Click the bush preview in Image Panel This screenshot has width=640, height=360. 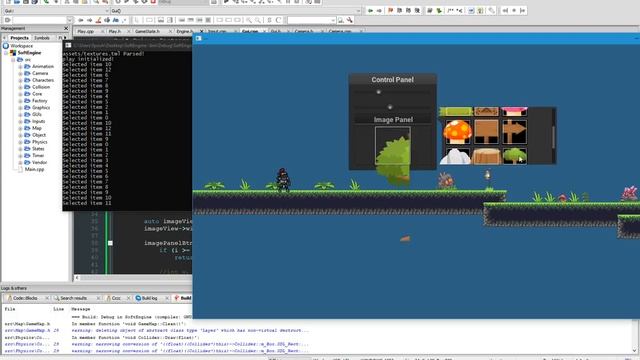393,146
